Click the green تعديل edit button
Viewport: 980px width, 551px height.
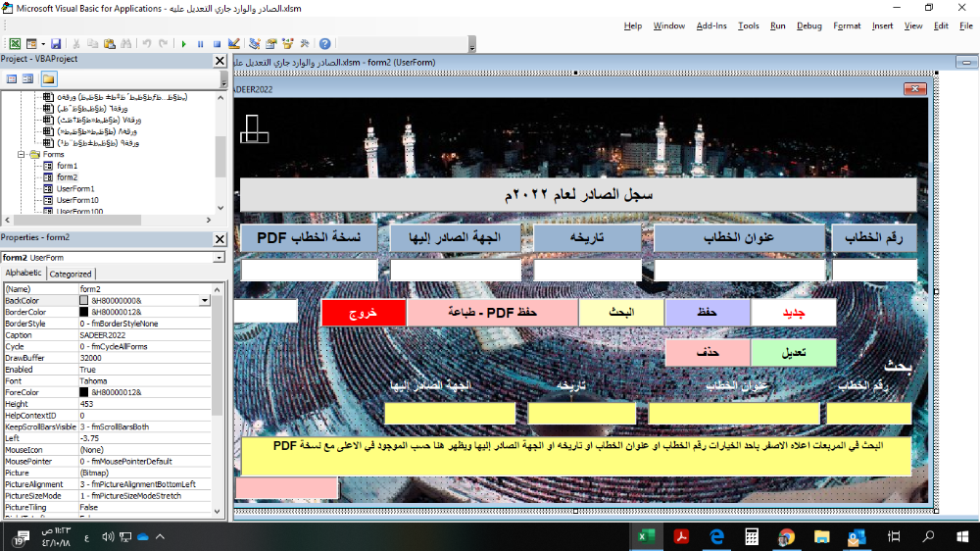click(x=793, y=353)
